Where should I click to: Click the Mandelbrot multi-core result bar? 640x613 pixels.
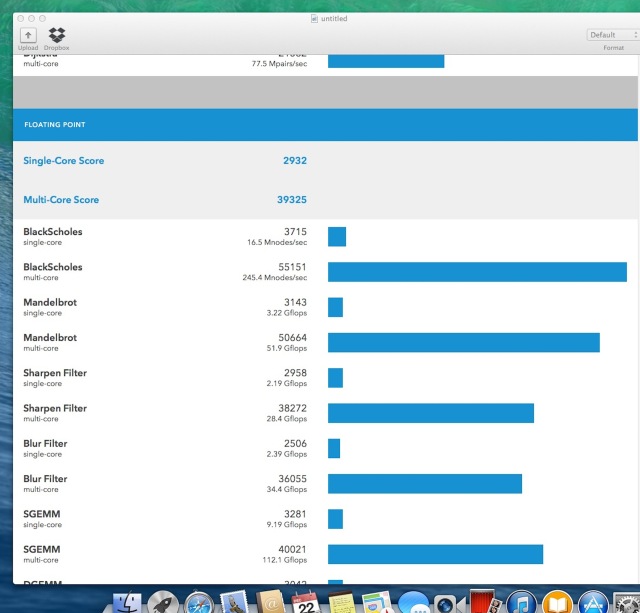click(464, 342)
